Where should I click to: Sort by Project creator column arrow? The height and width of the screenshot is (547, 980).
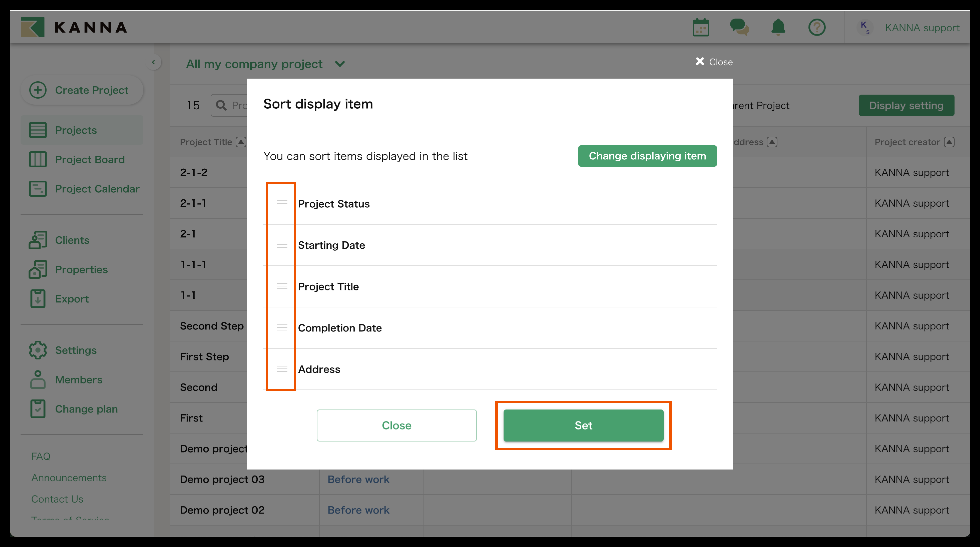949,142
